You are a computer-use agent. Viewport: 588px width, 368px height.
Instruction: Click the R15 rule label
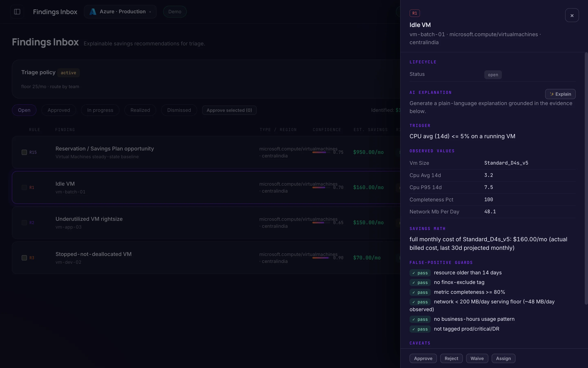33,152
